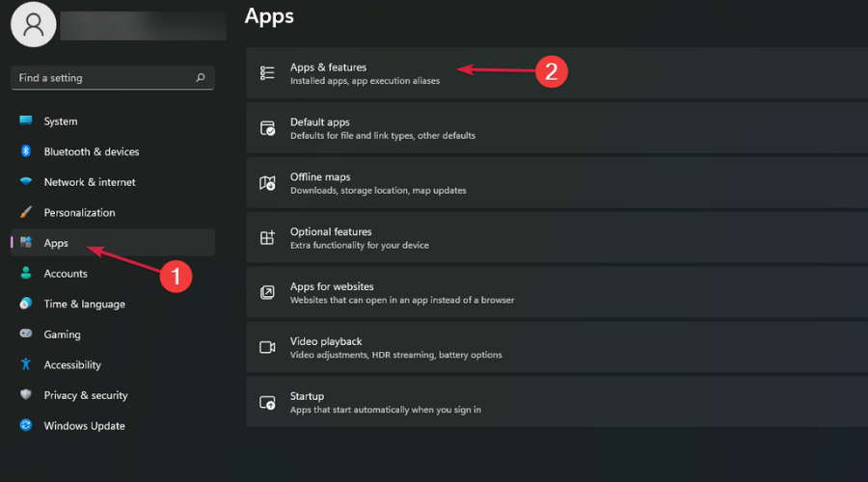The image size is (868, 482).
Task: Click the Network & internet Wi-Fi icon
Action: 26,182
